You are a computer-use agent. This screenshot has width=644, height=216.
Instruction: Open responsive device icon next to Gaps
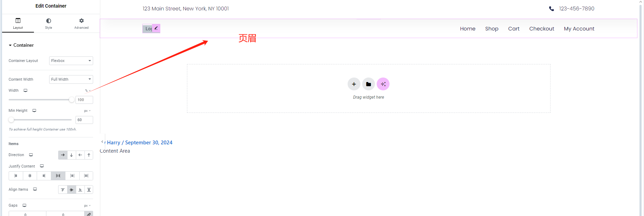point(24,205)
